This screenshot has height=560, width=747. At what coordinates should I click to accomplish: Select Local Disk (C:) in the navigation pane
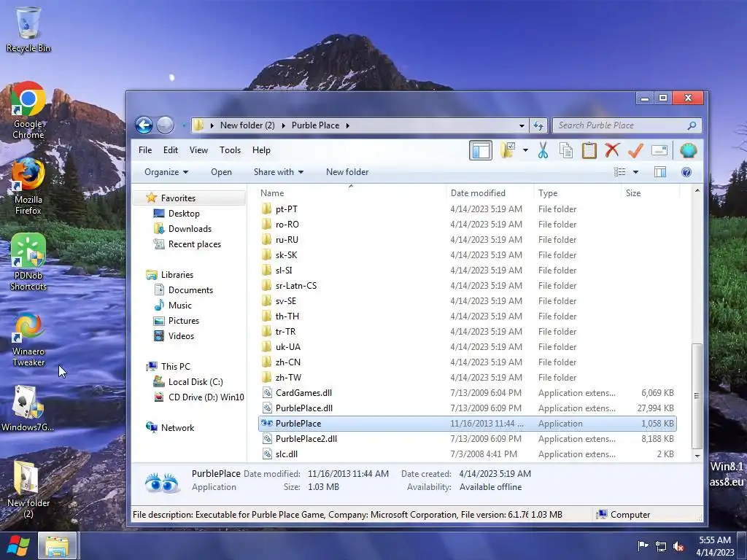click(x=196, y=382)
